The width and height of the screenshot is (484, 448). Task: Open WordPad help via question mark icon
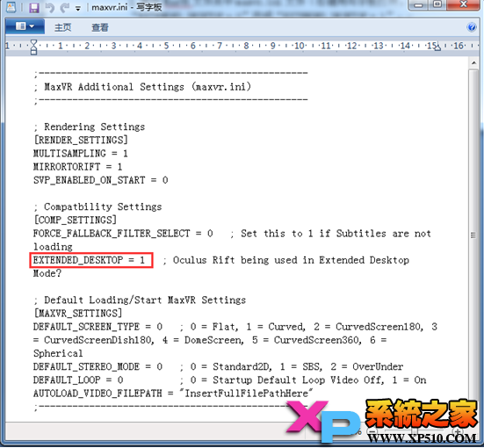(x=472, y=27)
